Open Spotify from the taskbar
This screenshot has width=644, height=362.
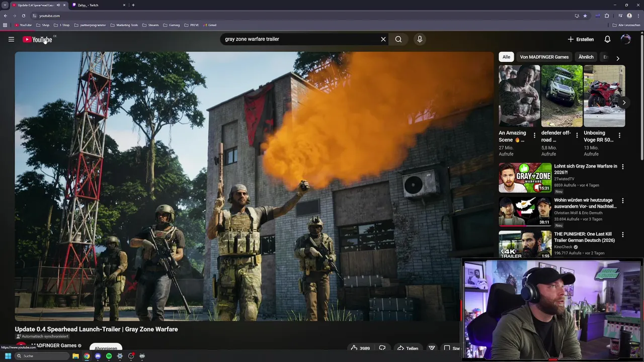coord(109,356)
